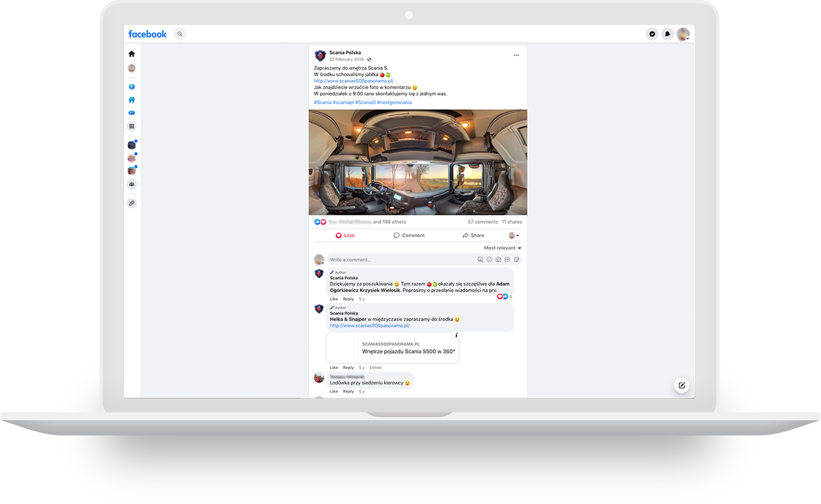Open the Facebook logo home link
Screen dimensions: 821x504
(x=147, y=34)
